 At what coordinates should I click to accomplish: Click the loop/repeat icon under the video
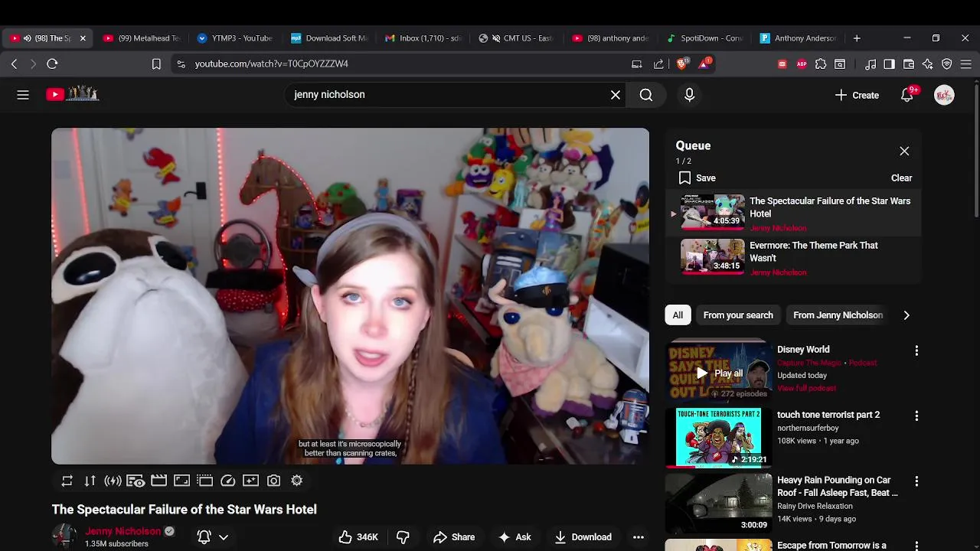[67, 481]
